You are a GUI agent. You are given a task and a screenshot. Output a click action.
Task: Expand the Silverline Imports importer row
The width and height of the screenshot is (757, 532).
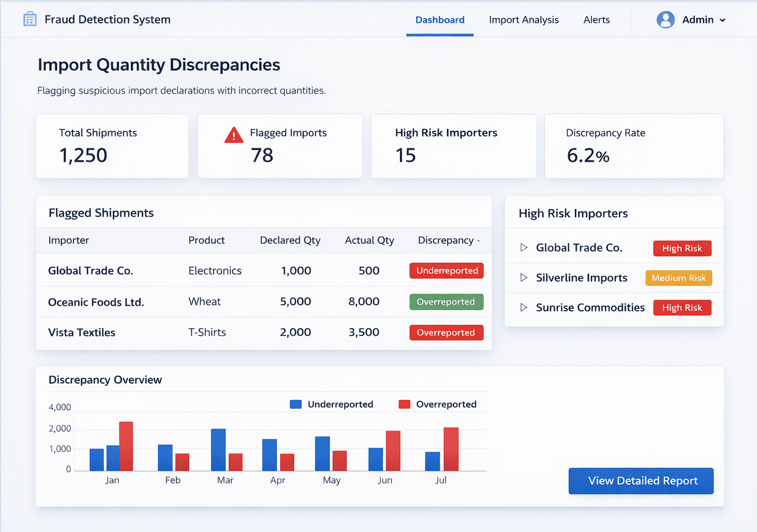(x=524, y=278)
